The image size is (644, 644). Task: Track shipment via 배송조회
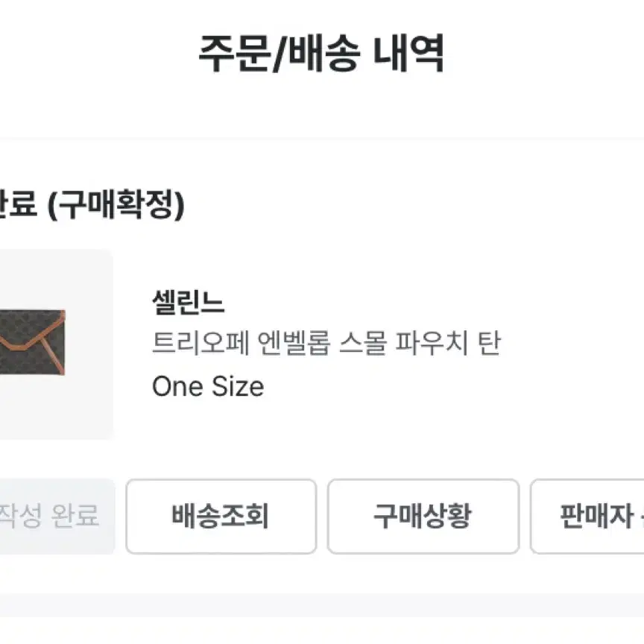[221, 517]
